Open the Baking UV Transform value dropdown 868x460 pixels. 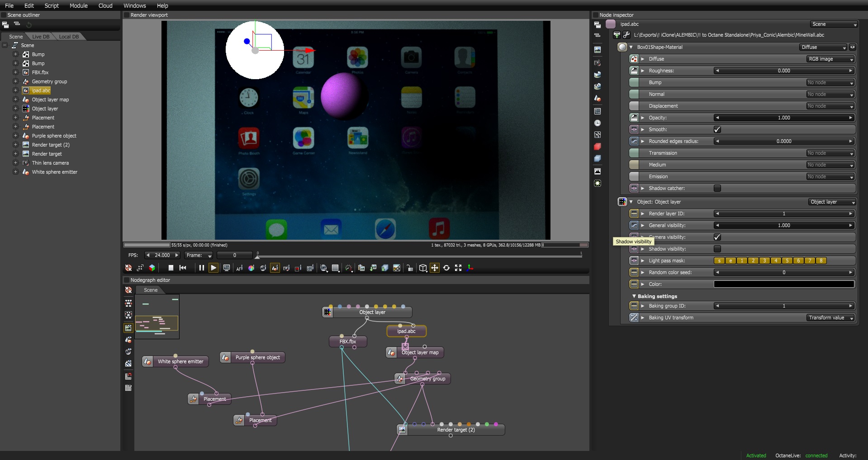830,318
